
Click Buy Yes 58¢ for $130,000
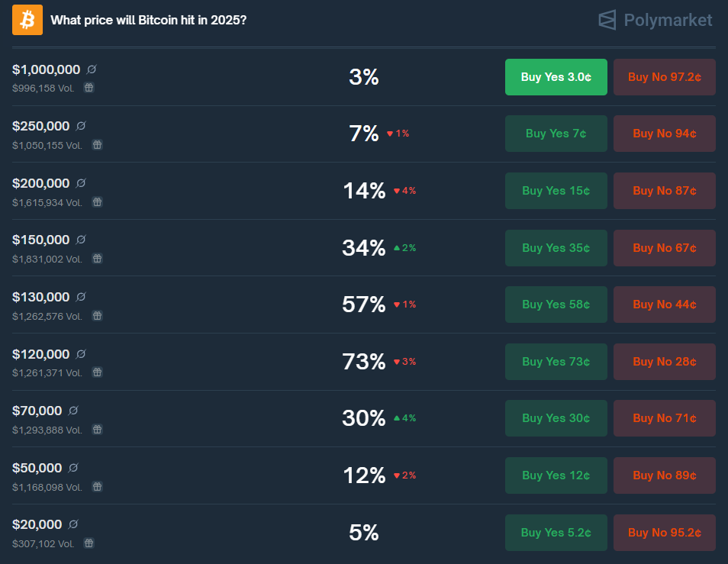pos(556,305)
